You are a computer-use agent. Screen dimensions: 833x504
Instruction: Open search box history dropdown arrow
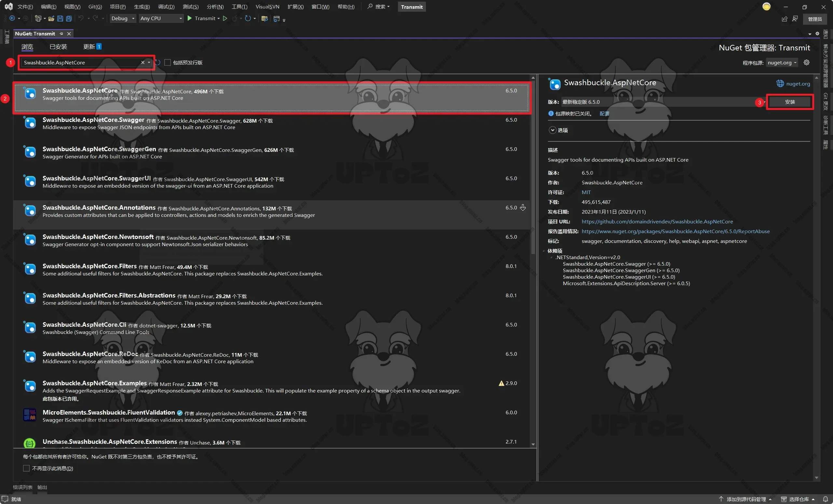pos(149,62)
